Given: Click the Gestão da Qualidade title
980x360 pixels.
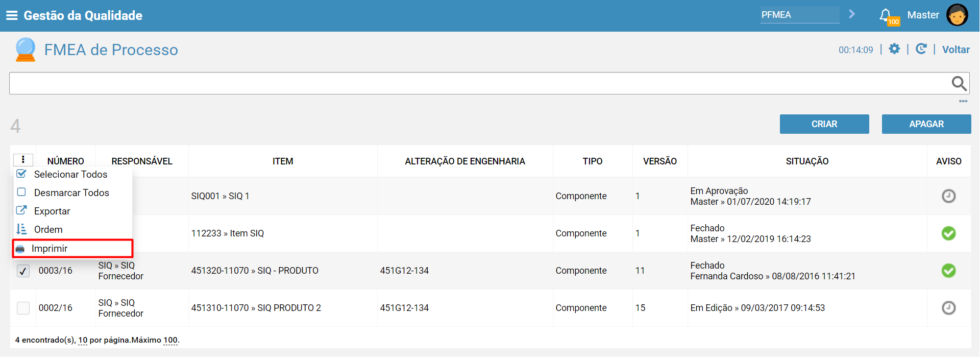Looking at the screenshot, I should pyautogui.click(x=83, y=15).
